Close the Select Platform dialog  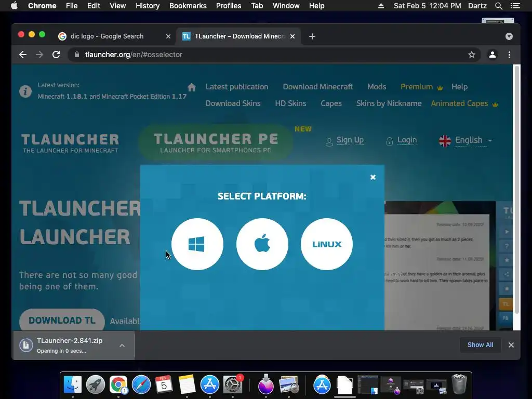coord(373,177)
